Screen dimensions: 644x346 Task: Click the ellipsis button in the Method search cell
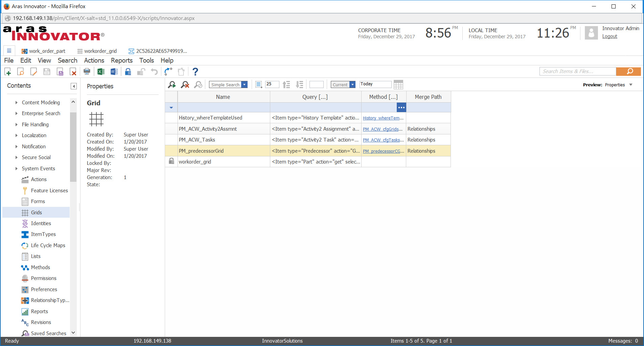click(x=401, y=107)
